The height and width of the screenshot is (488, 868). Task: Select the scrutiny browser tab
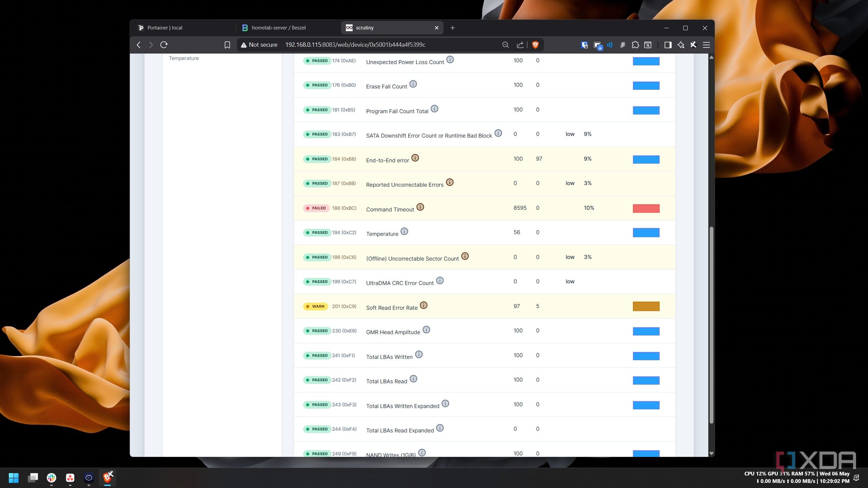[x=392, y=28]
